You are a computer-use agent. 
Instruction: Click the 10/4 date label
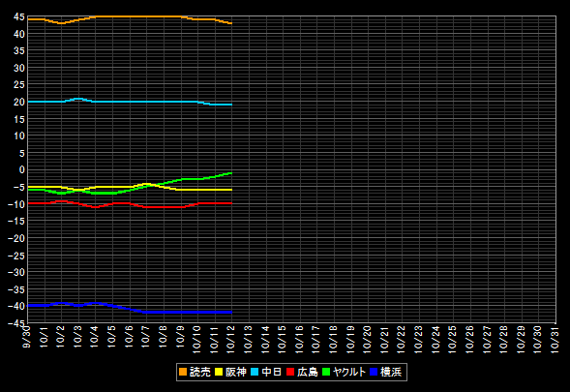click(x=94, y=337)
